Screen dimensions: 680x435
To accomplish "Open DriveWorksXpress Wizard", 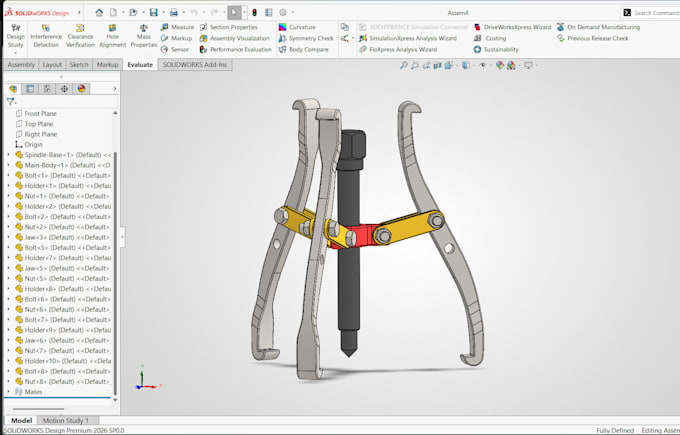I will (x=512, y=27).
